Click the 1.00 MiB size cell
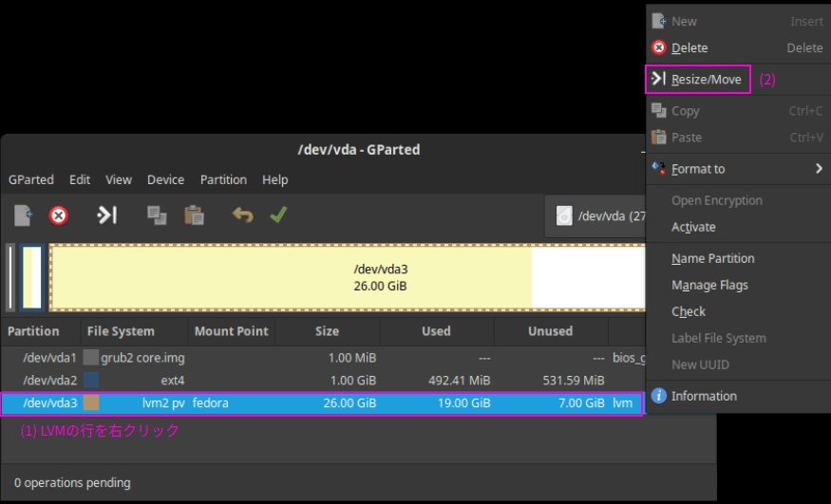831x504 pixels. coord(352,358)
